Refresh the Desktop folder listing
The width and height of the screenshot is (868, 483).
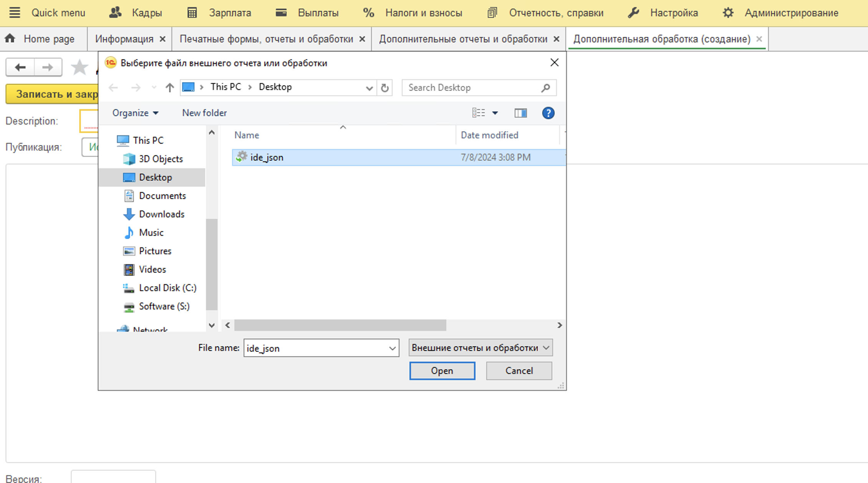[384, 88]
